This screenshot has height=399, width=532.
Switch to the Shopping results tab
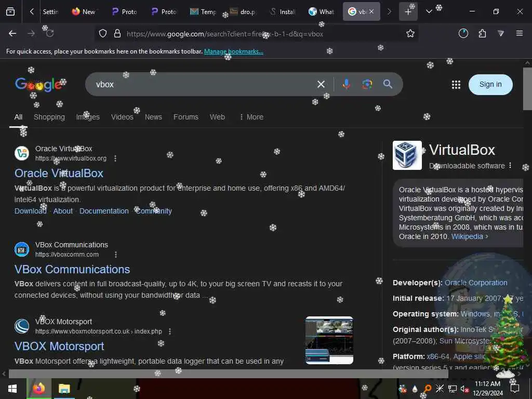(x=49, y=117)
